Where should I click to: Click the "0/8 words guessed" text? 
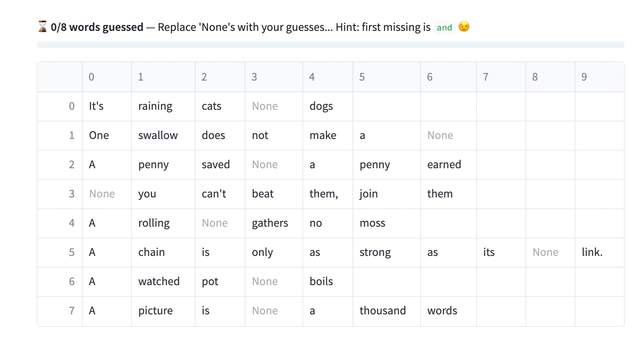[97, 28]
